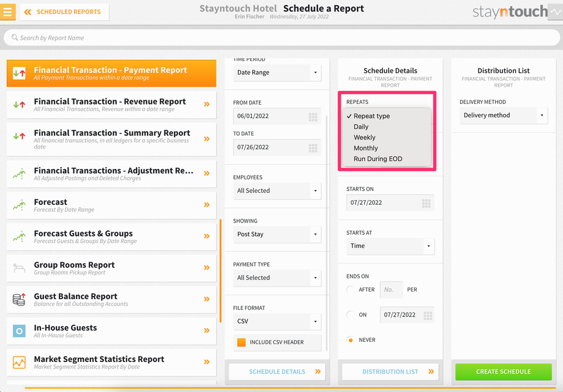This screenshot has height=392, width=563.
Task: Click the Guest Balance coins icon
Action: point(19,300)
